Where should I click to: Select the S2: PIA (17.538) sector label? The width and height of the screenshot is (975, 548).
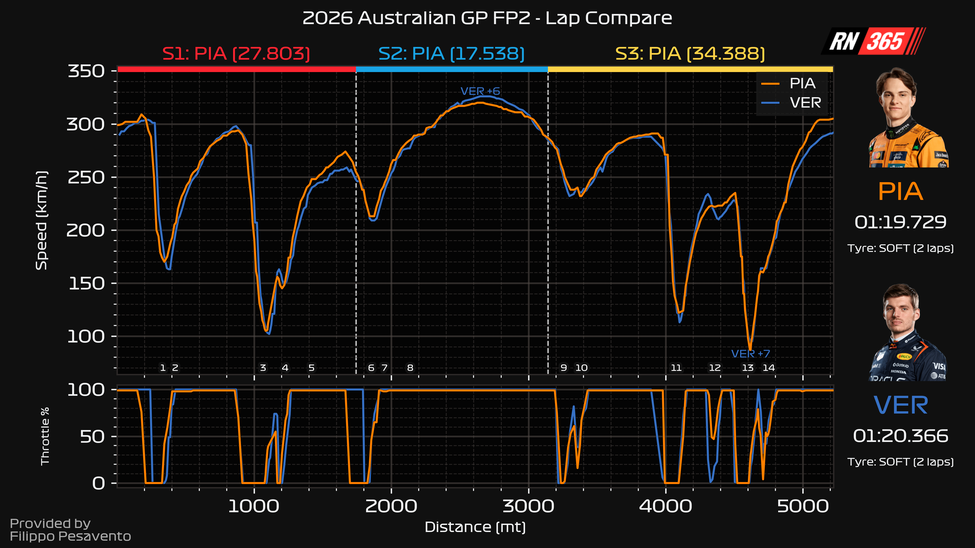click(x=451, y=53)
